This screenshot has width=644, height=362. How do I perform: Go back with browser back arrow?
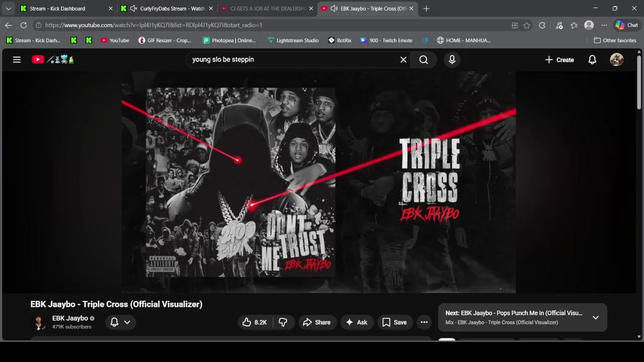[x=9, y=25]
